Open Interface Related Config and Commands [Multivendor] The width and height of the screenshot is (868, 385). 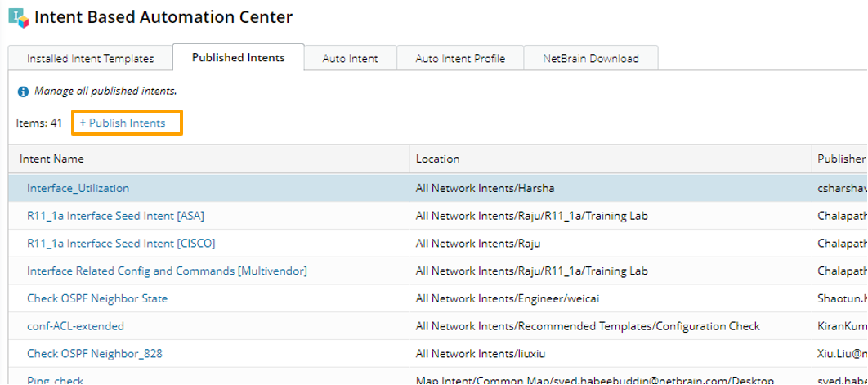[167, 271]
